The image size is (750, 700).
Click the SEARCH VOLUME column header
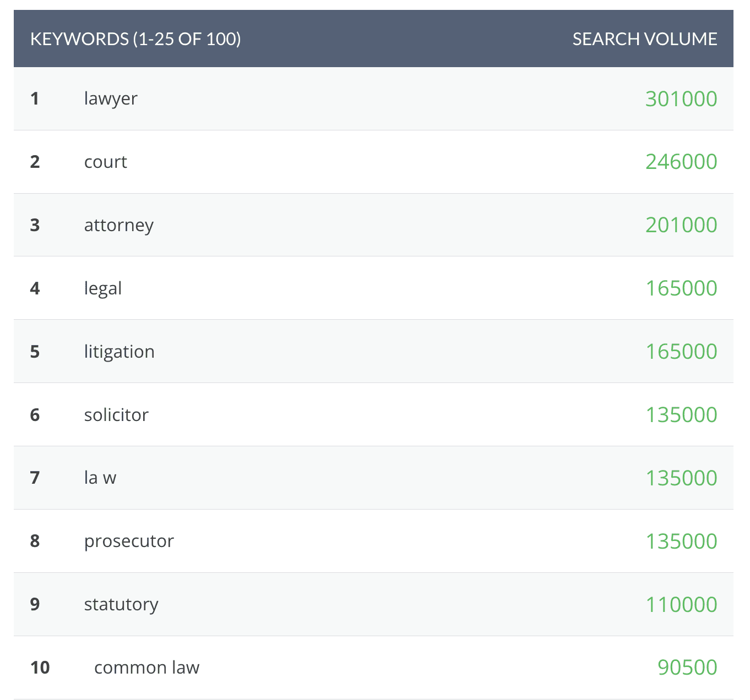[644, 39]
